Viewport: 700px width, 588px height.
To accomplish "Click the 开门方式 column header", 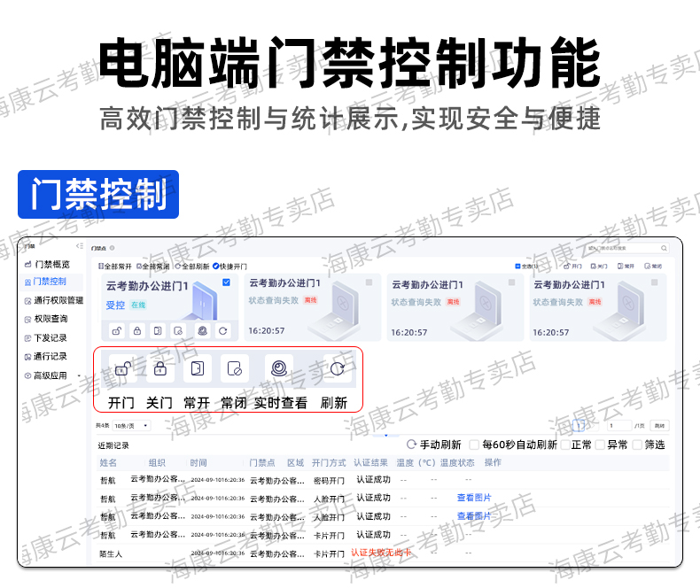I will [x=329, y=462].
